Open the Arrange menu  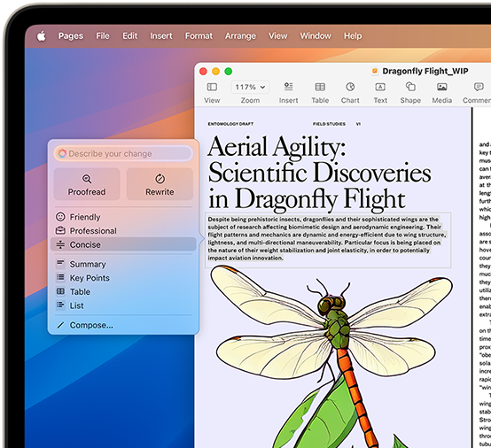(240, 36)
